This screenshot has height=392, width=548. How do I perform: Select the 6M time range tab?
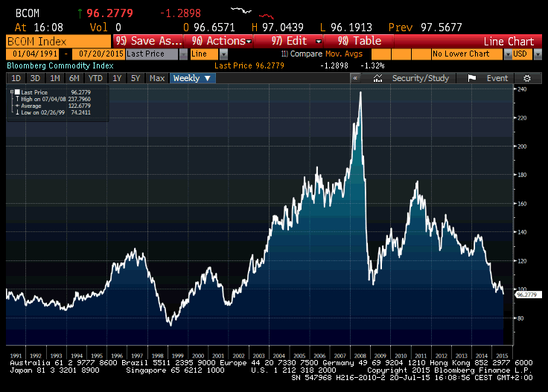pyautogui.click(x=74, y=78)
